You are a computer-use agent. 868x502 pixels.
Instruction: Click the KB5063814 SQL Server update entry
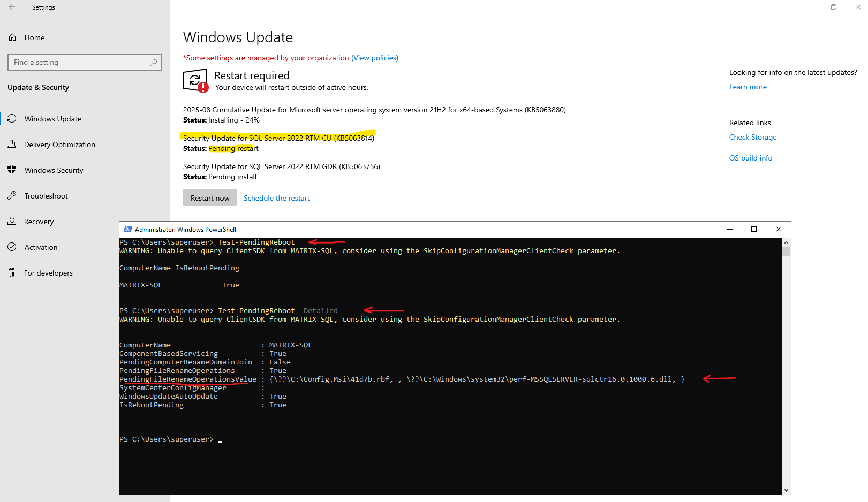[x=278, y=138]
